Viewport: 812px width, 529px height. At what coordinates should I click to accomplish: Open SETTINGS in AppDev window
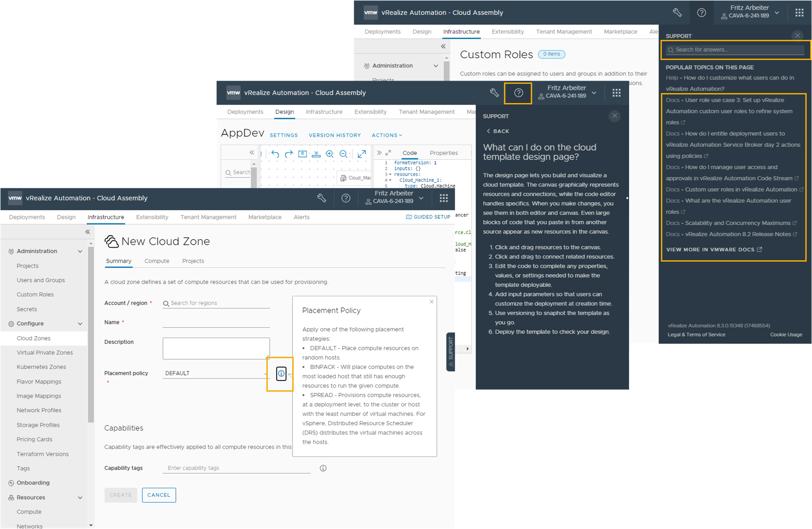click(x=284, y=135)
